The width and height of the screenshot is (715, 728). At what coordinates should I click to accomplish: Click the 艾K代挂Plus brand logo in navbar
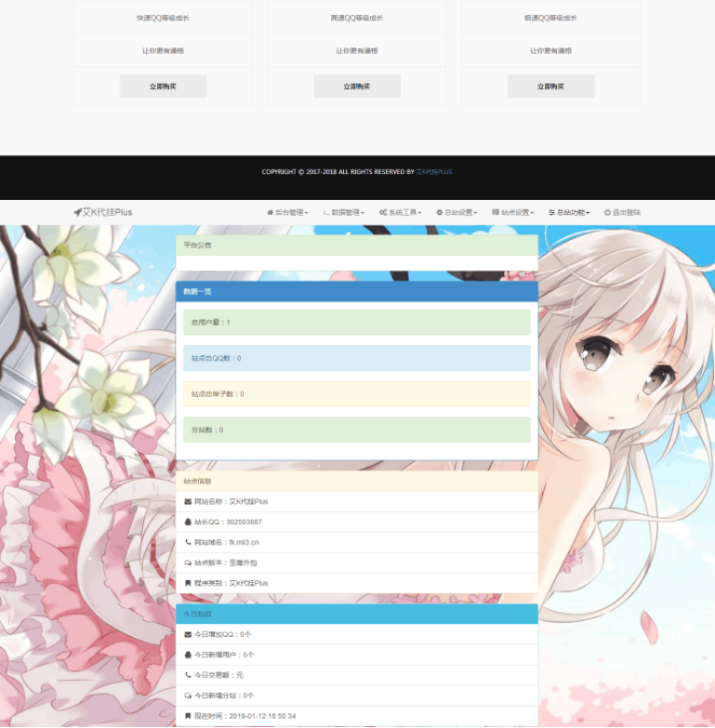[x=103, y=212]
